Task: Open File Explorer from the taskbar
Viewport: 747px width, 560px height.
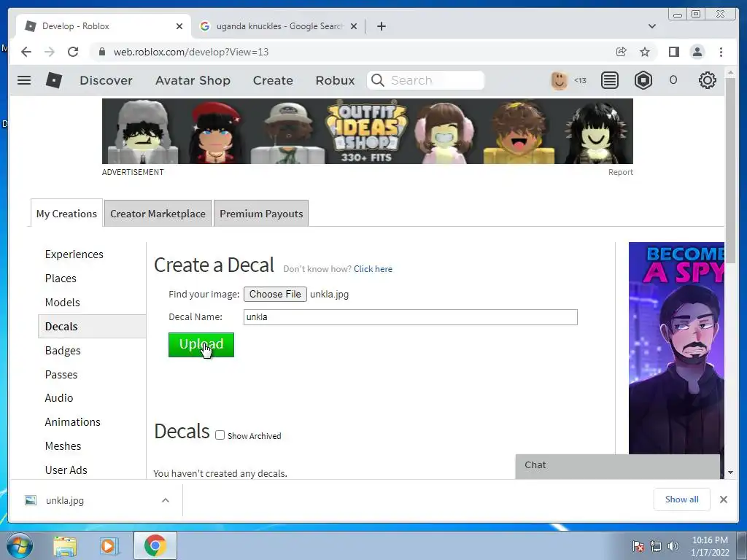Action: (x=65, y=545)
